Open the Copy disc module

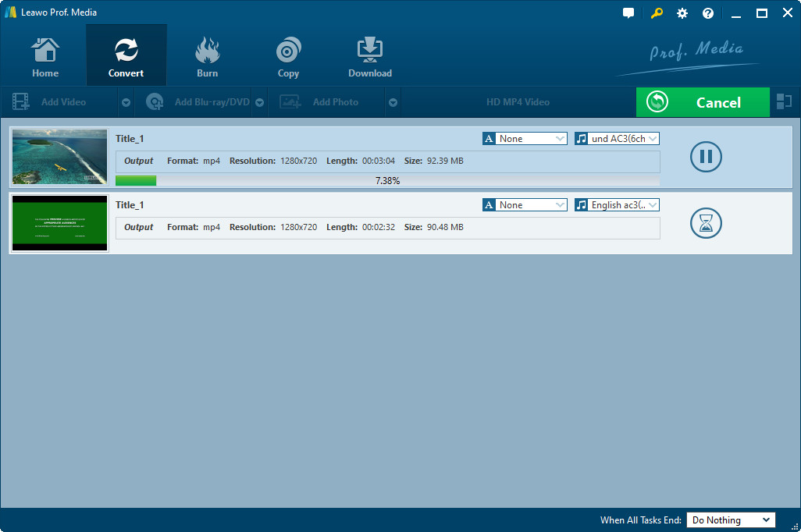pyautogui.click(x=288, y=56)
